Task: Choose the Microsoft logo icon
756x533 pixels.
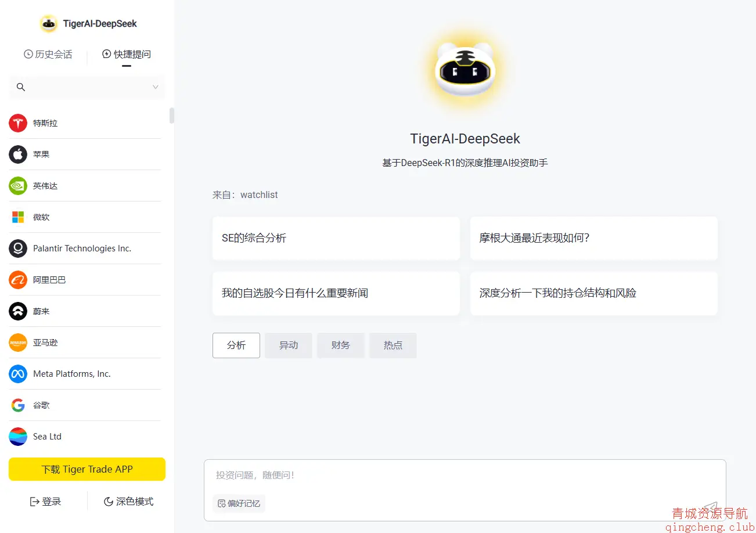Action: click(18, 217)
